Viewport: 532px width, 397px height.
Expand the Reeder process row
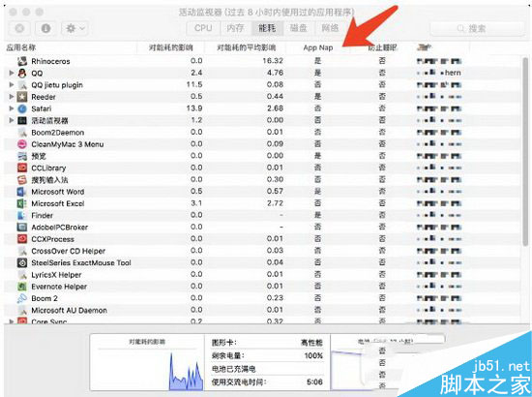click(x=12, y=97)
